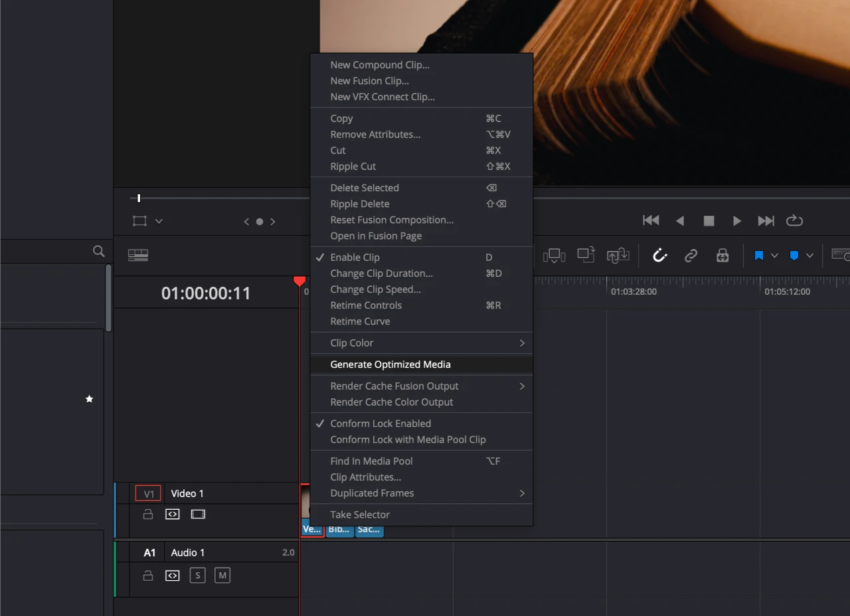Expand the Clip Color submenu

click(x=422, y=343)
